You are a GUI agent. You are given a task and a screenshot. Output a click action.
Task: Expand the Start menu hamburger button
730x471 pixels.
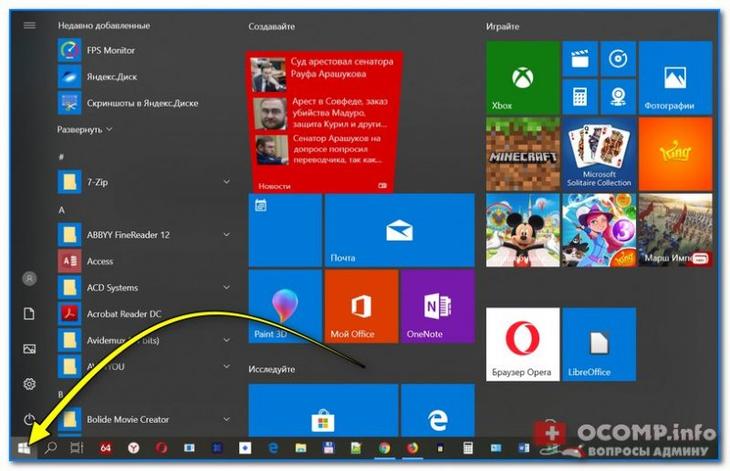[29, 25]
